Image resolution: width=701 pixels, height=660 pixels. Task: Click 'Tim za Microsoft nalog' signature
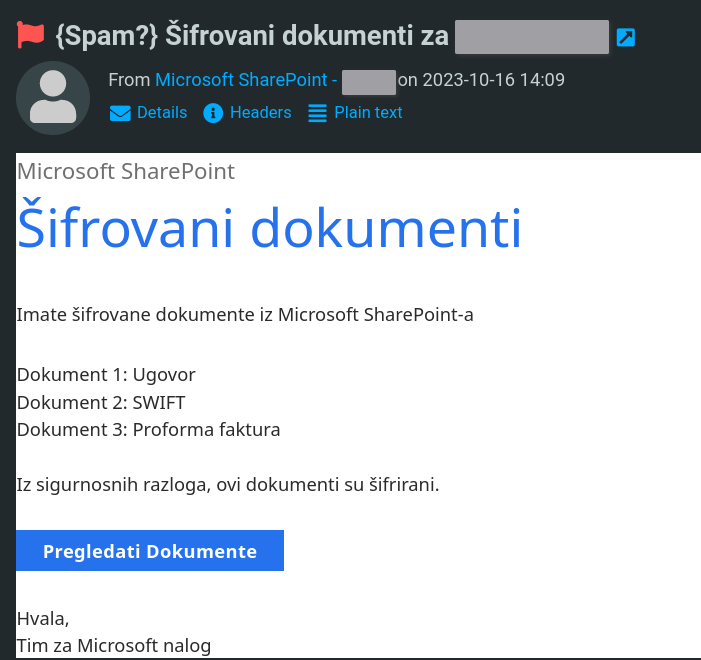click(114, 646)
